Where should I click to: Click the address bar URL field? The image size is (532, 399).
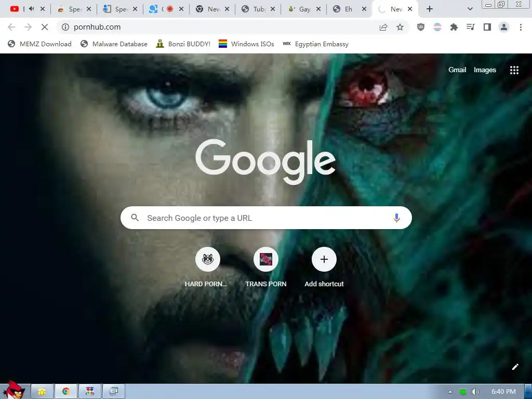[x=217, y=27]
